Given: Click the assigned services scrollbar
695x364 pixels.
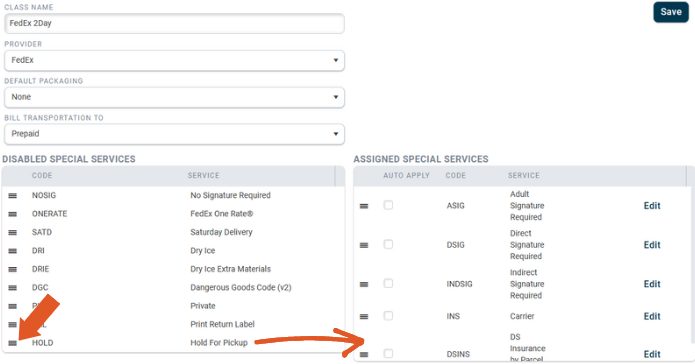Looking at the screenshot, I should 693,266.
